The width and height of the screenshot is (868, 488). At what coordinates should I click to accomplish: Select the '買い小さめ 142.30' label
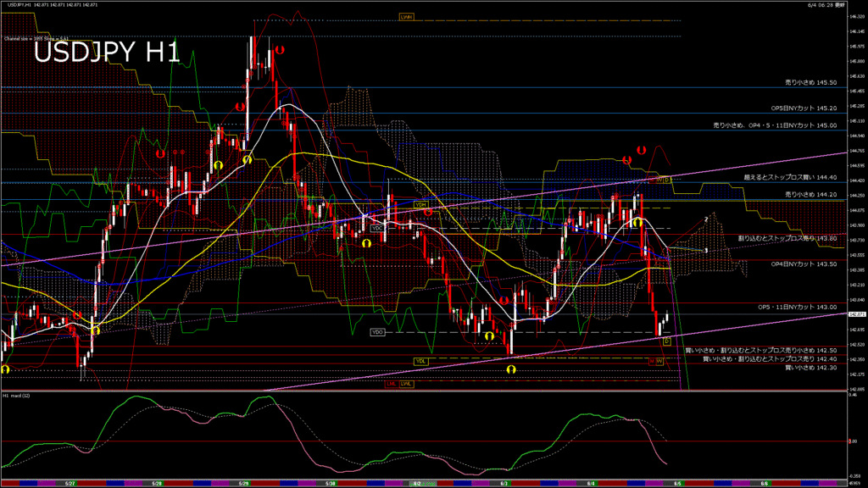810,368
